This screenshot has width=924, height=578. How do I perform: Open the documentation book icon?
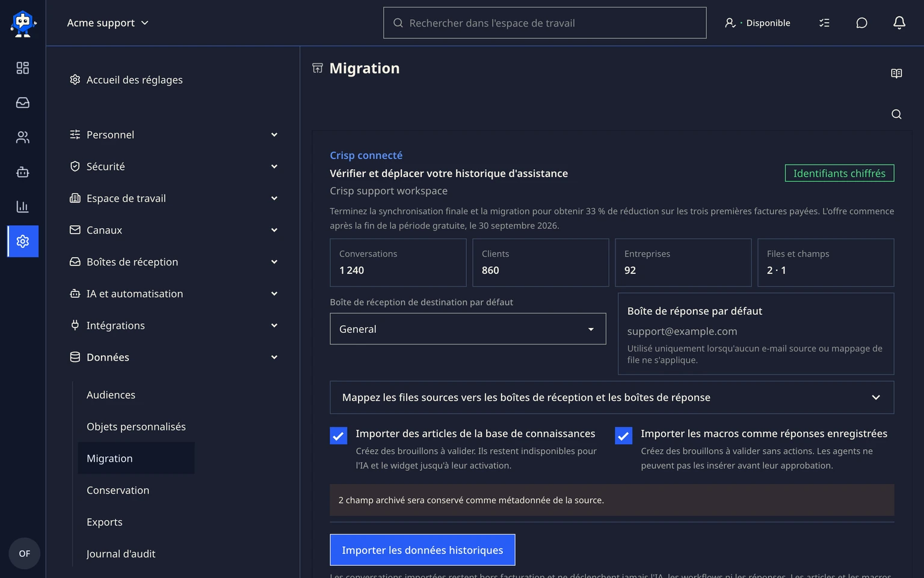pyautogui.click(x=896, y=73)
